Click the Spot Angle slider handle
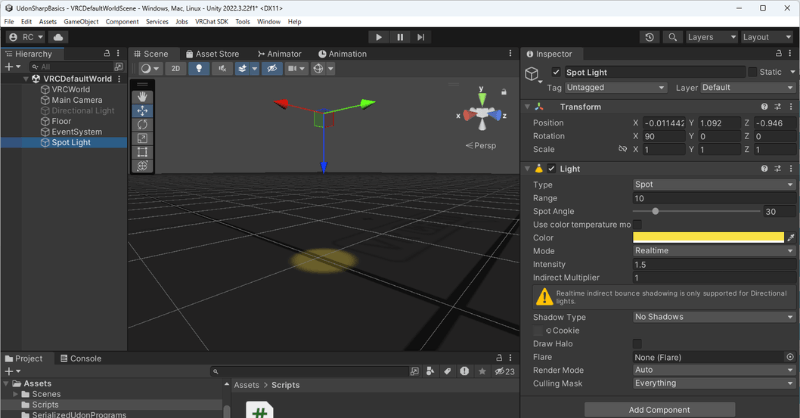The image size is (800, 418). pos(655,211)
